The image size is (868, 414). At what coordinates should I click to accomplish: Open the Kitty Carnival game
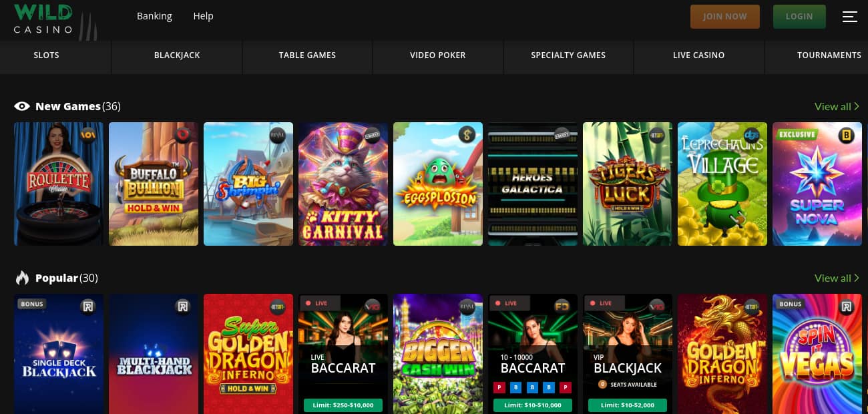point(343,184)
